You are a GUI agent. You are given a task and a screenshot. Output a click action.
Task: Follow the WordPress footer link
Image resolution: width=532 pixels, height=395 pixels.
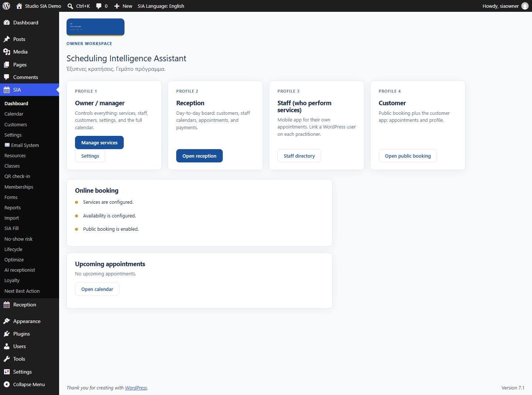click(x=136, y=388)
